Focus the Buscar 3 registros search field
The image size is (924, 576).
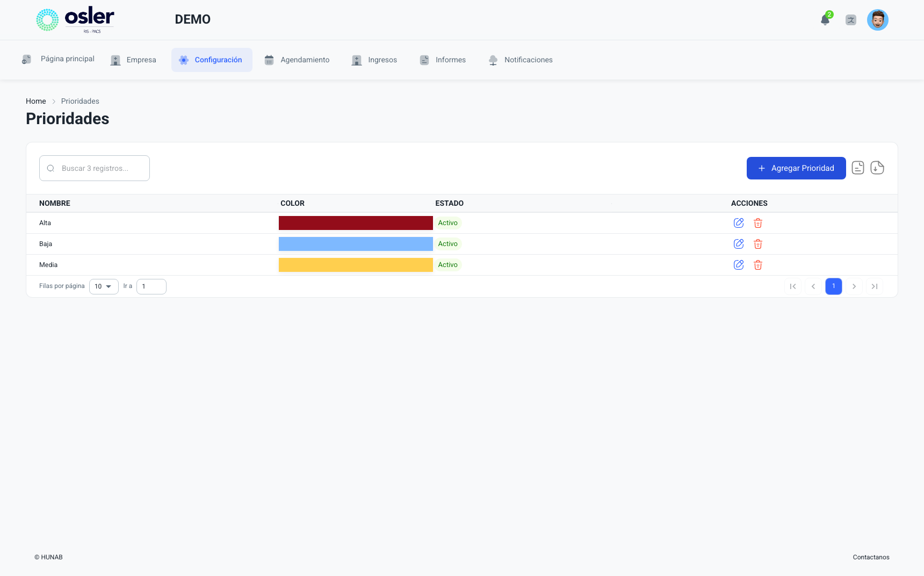(95, 168)
